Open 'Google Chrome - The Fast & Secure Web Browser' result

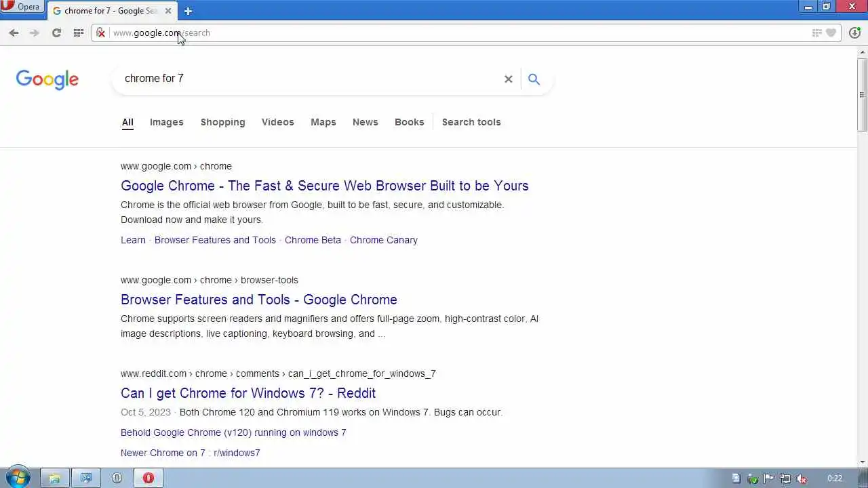pyautogui.click(x=325, y=186)
